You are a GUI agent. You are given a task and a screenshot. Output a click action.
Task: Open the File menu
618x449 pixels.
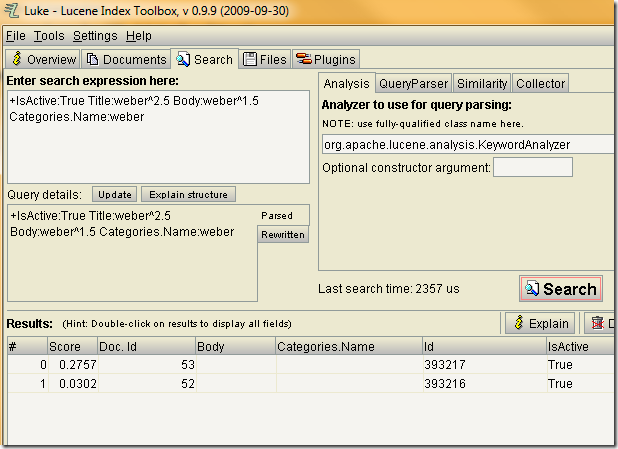tap(16, 36)
